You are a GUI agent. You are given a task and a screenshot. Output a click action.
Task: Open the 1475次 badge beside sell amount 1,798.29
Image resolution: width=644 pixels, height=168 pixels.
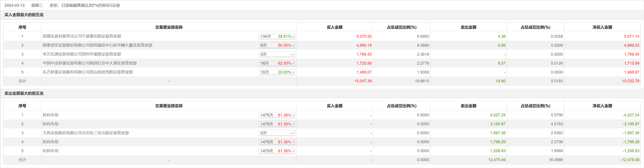click(277, 142)
